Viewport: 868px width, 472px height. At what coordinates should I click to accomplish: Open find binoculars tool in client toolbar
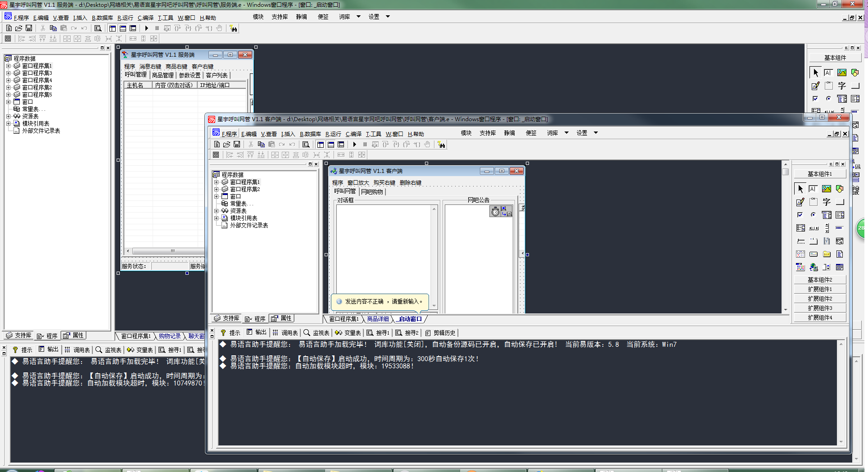(441, 145)
